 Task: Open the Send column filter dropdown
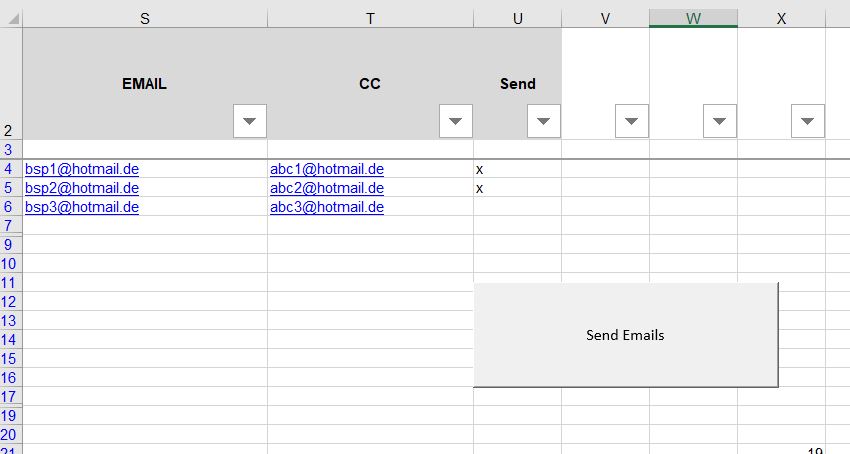(x=544, y=121)
